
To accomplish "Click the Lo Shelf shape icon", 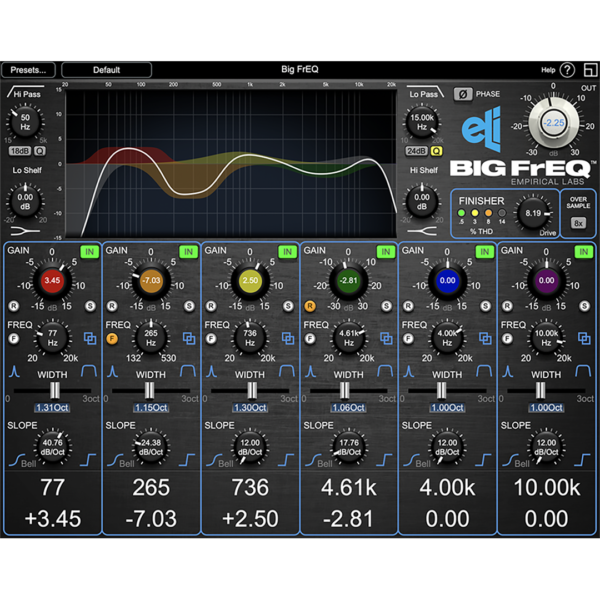I will 25,231.
